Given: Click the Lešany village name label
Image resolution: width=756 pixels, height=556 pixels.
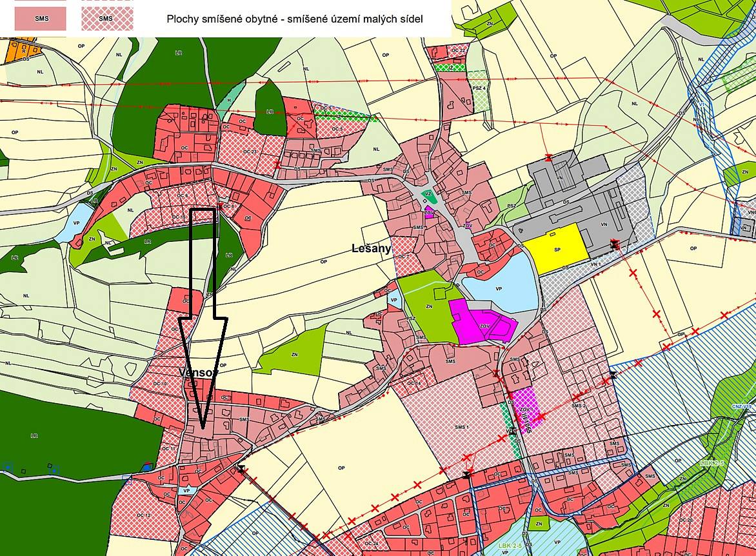Looking at the screenshot, I should pyautogui.click(x=372, y=248).
